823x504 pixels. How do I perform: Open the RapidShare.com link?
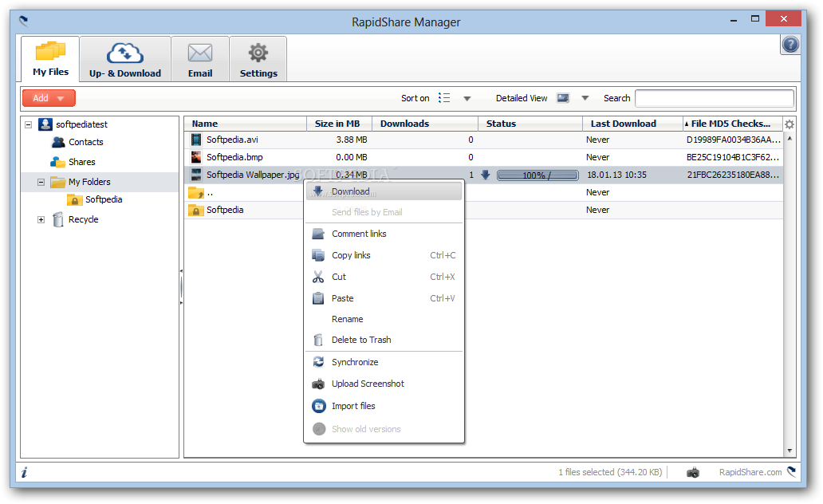pos(750,472)
